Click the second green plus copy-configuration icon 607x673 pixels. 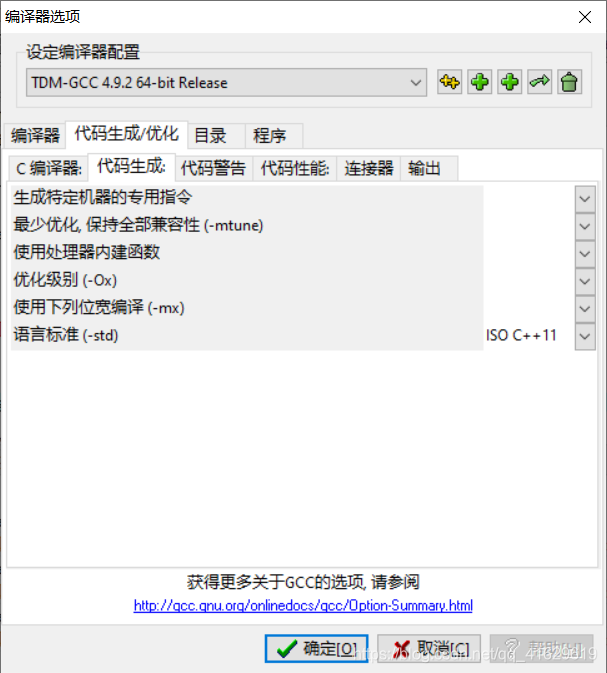pos(510,82)
